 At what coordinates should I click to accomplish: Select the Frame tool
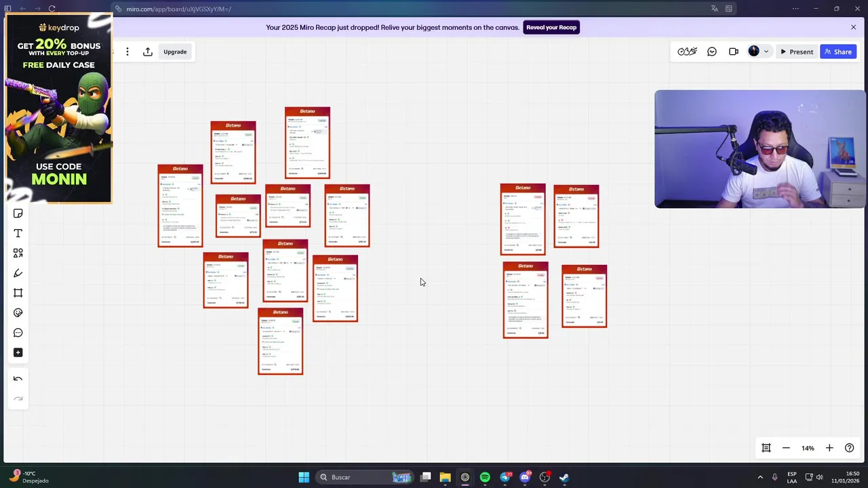pyautogui.click(x=18, y=293)
